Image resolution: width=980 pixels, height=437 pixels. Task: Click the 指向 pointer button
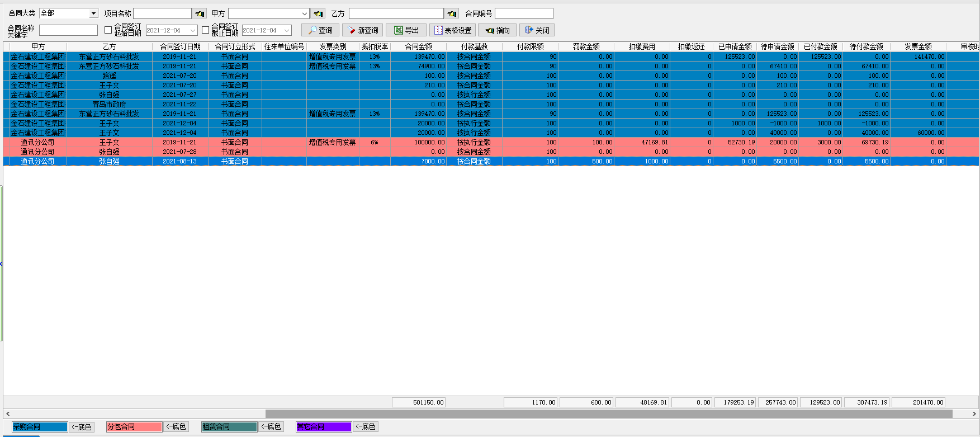pos(497,30)
